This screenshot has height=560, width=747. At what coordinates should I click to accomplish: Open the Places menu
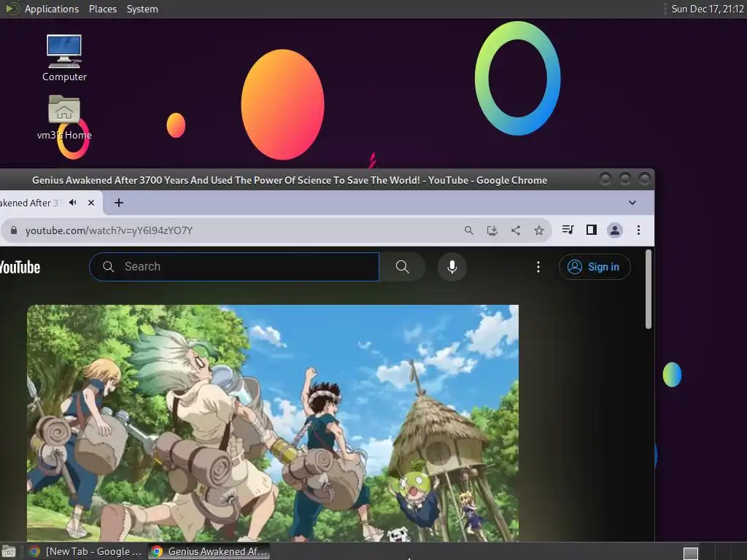coord(102,9)
